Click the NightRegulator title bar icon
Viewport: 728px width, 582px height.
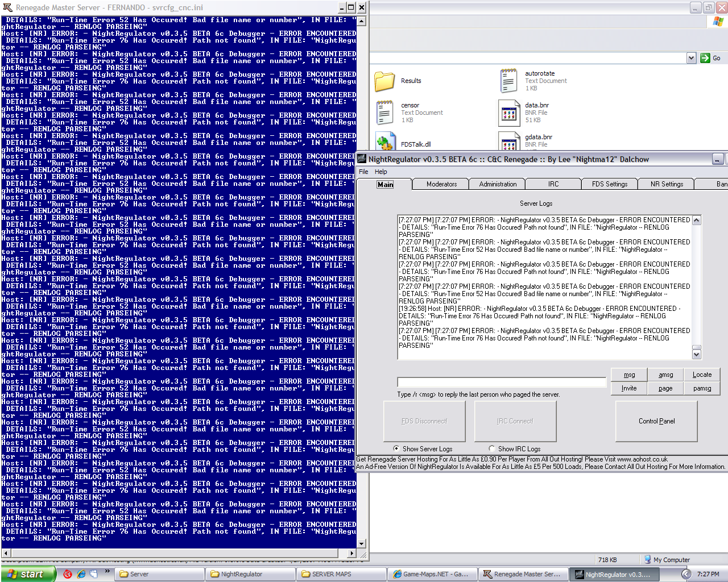[361, 159]
